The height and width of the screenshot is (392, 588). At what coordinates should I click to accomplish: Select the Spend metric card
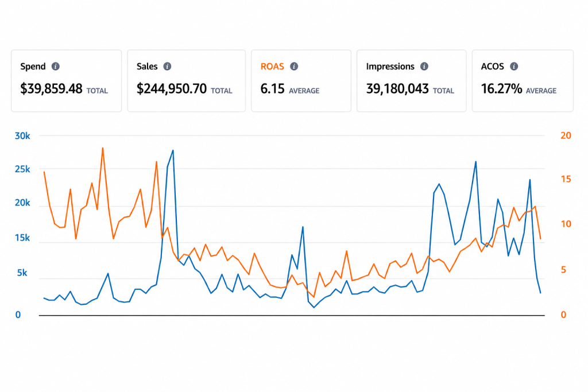click(67, 81)
